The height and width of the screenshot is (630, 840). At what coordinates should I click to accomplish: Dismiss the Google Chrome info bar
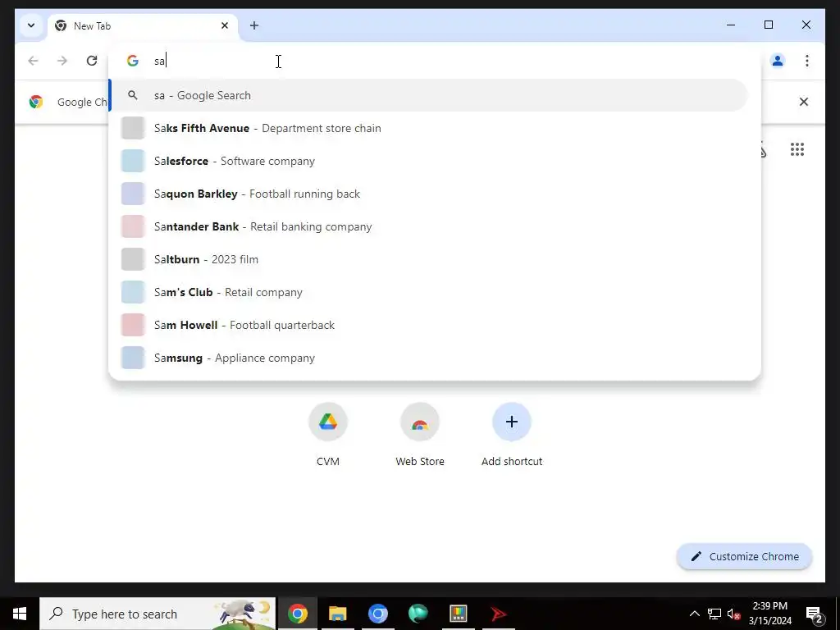tap(804, 102)
